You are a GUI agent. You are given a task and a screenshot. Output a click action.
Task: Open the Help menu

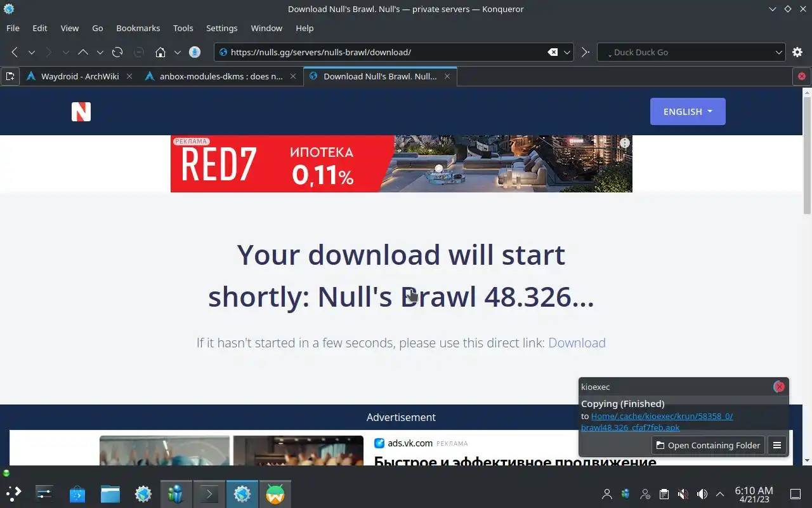[304, 28]
